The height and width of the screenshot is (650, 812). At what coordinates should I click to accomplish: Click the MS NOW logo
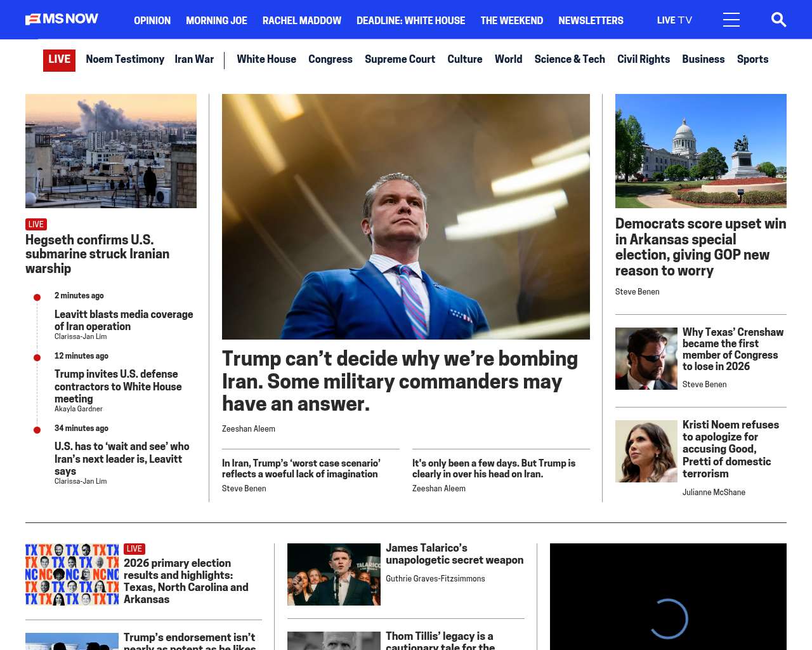coord(62,20)
